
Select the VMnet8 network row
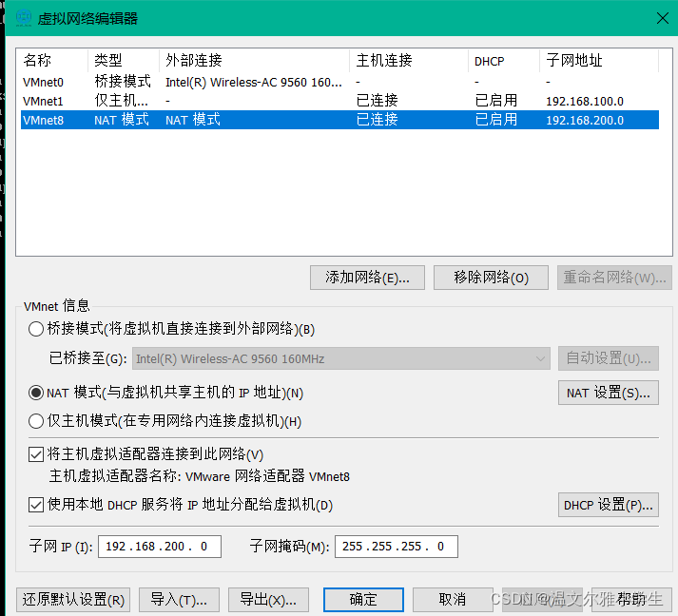pyautogui.click(x=339, y=120)
